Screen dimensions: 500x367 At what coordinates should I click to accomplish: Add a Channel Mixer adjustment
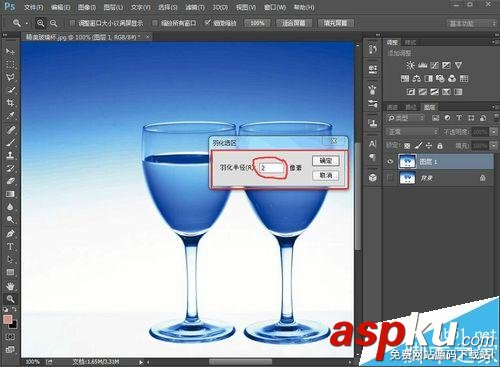452,79
